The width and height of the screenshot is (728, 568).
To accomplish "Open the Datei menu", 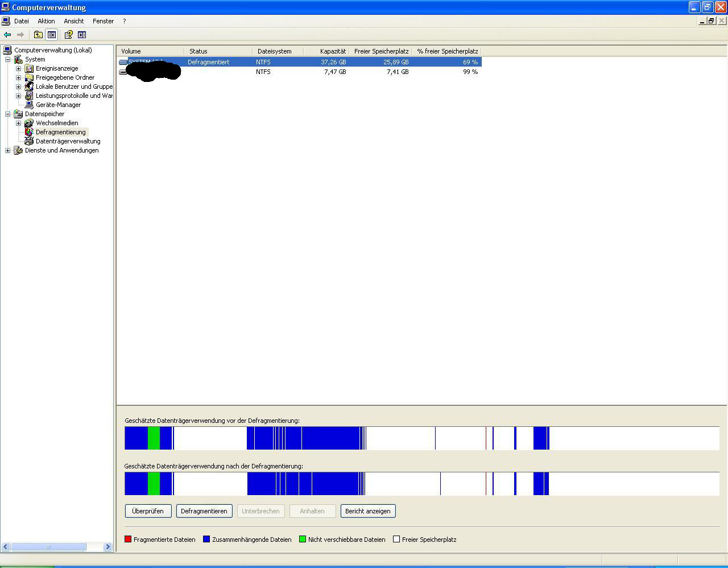I will 22,21.
